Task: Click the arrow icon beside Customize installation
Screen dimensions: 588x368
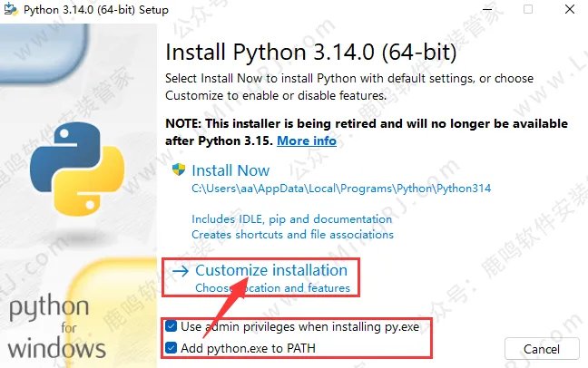Action: (x=180, y=271)
